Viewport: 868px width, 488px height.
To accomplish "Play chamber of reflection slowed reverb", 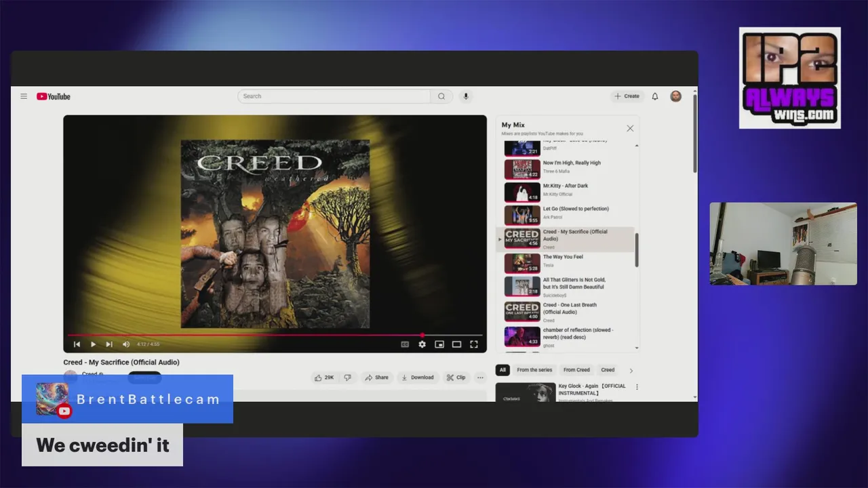I will point(566,337).
